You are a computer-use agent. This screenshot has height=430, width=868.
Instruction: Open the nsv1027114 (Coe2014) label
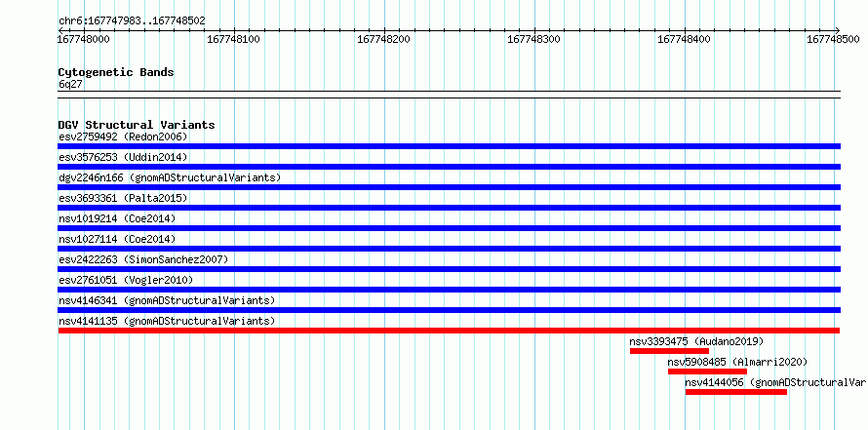[117, 239]
